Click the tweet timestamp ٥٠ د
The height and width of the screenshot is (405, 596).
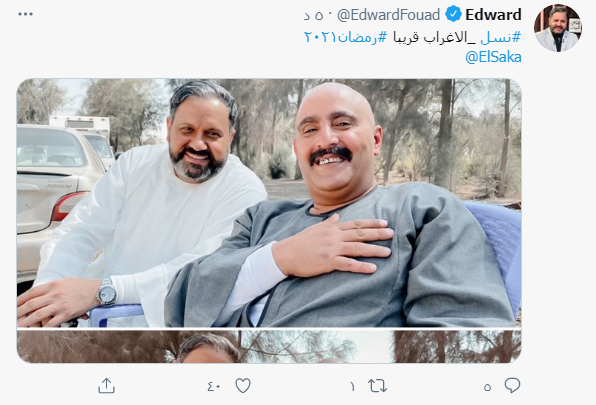(x=316, y=15)
